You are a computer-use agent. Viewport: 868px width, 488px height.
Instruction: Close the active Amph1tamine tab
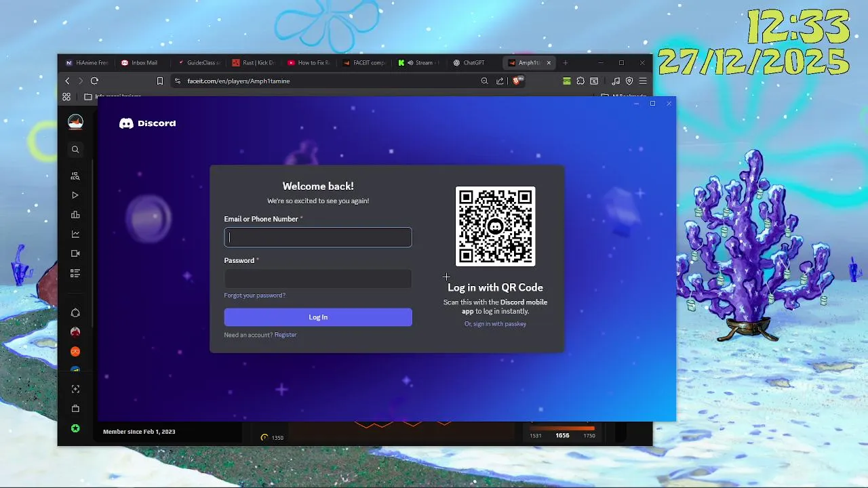click(549, 63)
